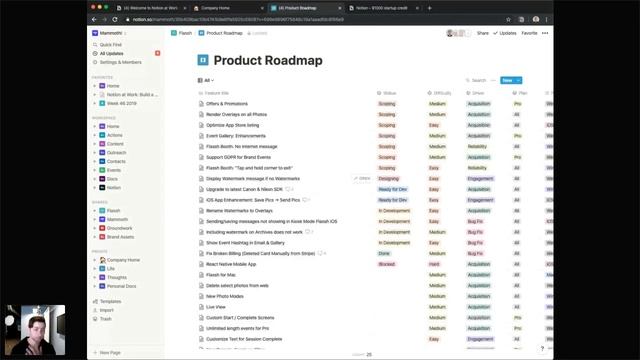Open the Docs page icon in sidebar
The height and width of the screenshot is (360, 640).
pyautogui.click(x=102, y=179)
